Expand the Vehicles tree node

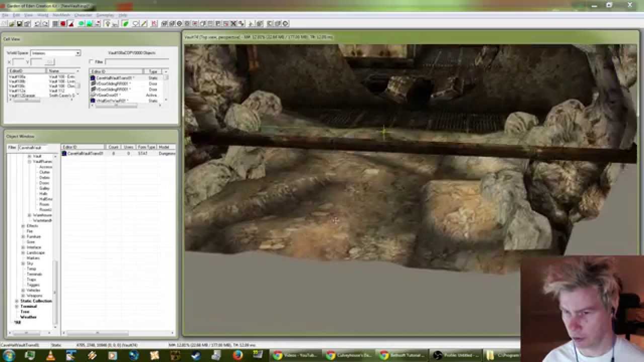coord(23,290)
